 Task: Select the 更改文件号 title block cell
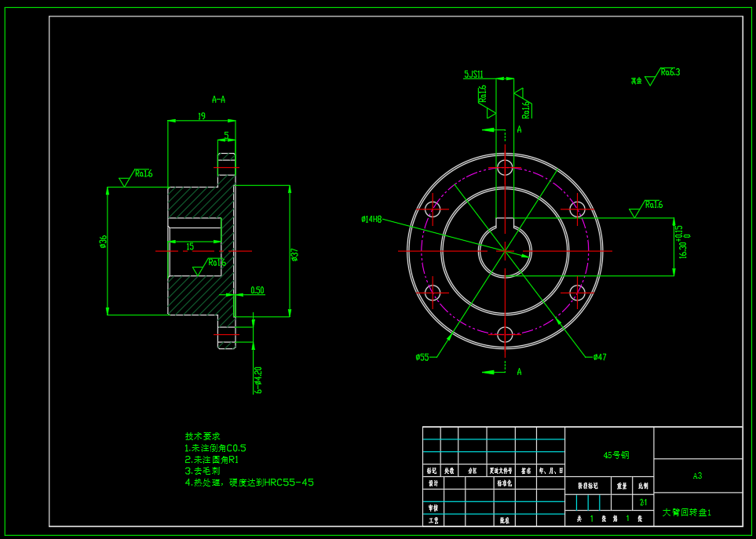pos(501,471)
